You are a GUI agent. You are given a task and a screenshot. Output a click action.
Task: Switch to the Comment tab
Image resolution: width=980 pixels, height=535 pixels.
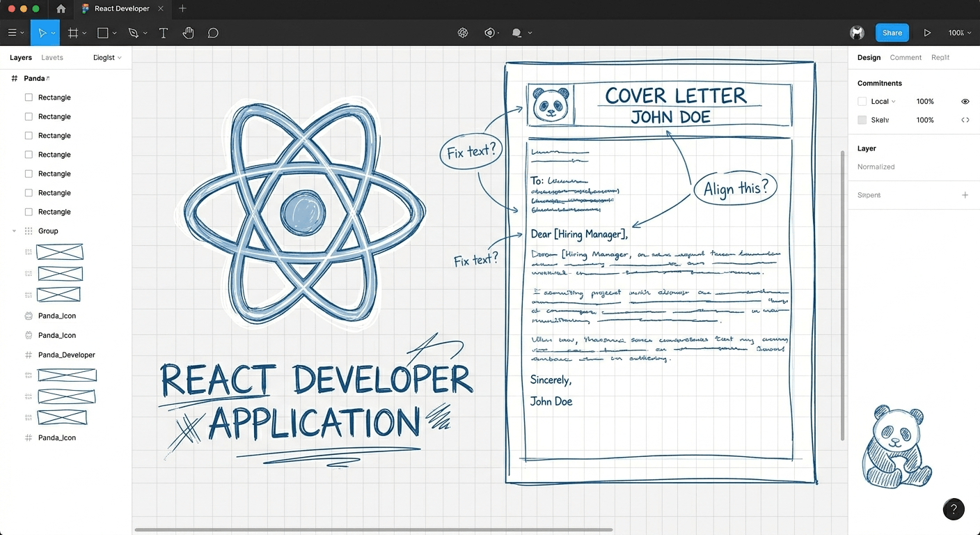tap(906, 57)
